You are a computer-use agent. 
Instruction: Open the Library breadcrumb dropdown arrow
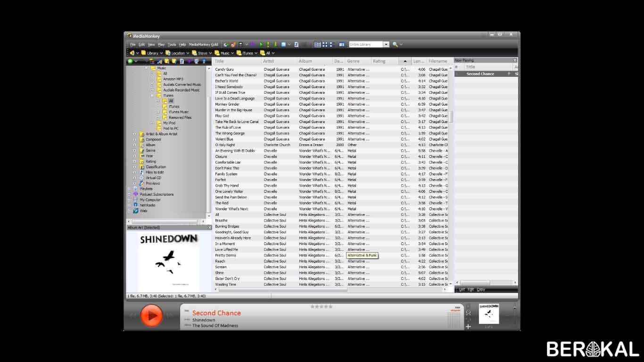coord(161,53)
